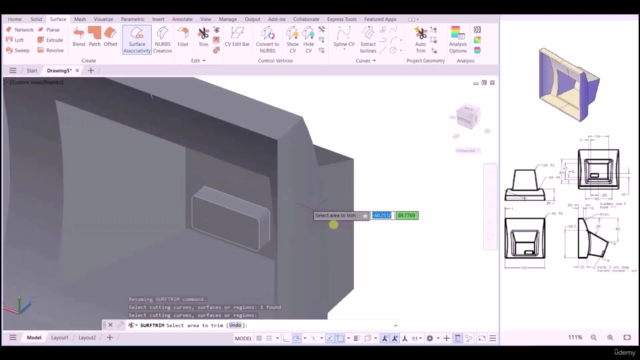Screen dimensions: 640x360
Task: Close the Drawing5 file tab
Action: tap(77, 71)
